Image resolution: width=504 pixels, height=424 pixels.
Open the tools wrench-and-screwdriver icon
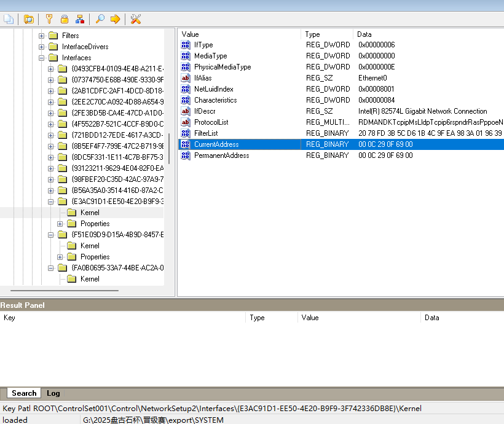tap(136, 19)
